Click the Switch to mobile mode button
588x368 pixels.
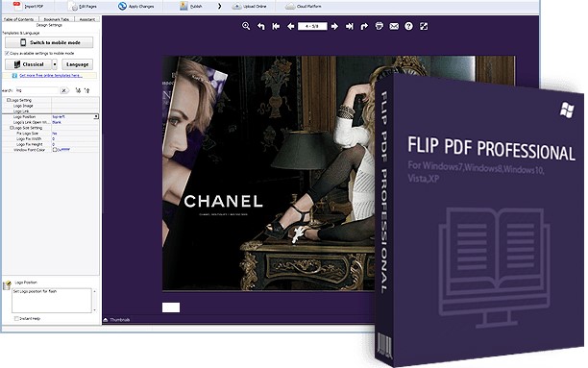coord(49,42)
